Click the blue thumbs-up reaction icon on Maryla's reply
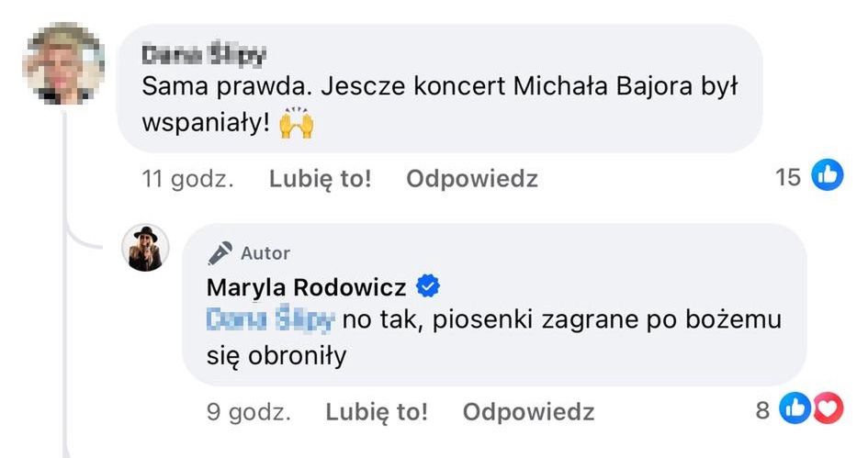Screen dimensions: 868x458 click(x=794, y=409)
